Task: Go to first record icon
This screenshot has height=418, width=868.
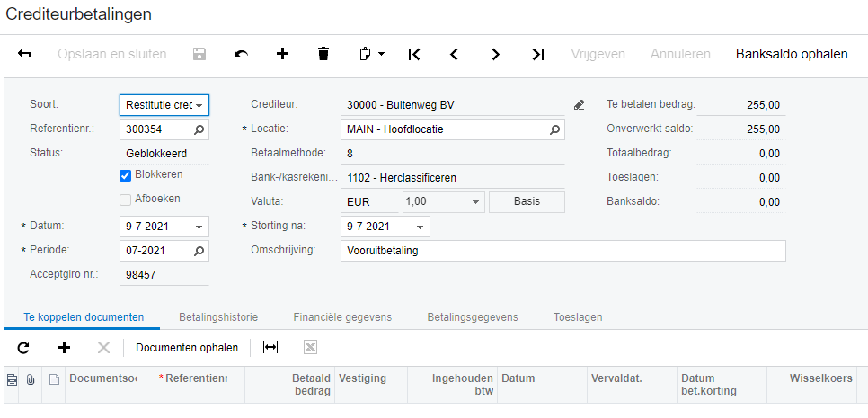Action: point(413,54)
